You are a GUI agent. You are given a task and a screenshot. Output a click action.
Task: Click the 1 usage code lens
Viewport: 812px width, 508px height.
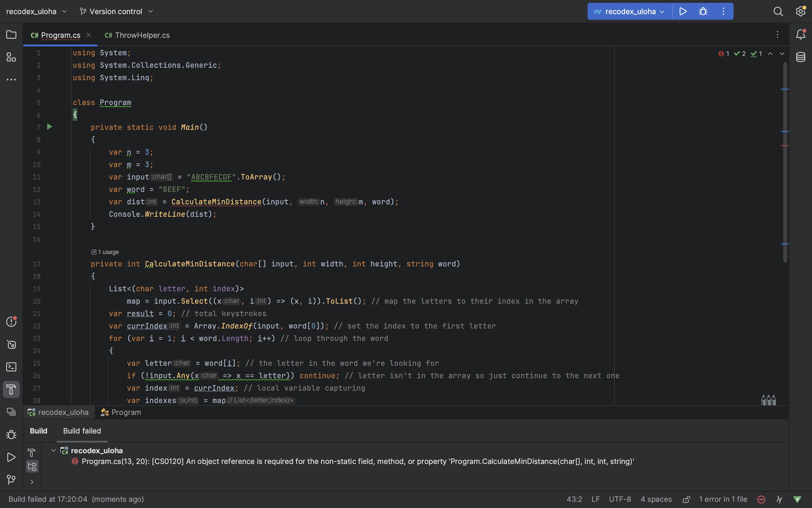pos(105,252)
